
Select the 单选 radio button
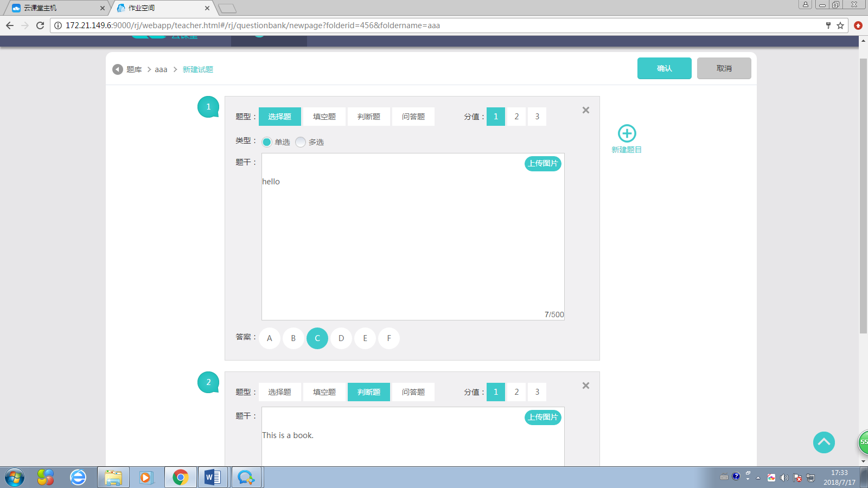[x=267, y=142]
